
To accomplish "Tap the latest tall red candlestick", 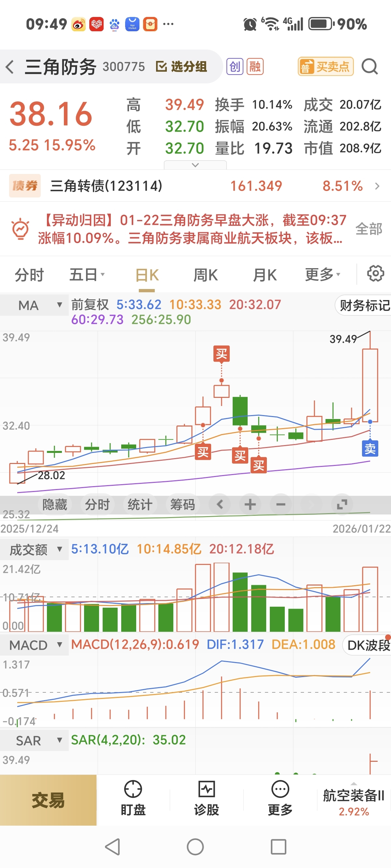I will [370, 385].
